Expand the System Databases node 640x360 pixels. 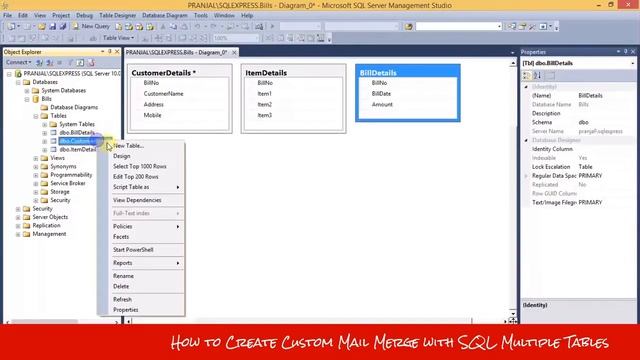(27, 91)
